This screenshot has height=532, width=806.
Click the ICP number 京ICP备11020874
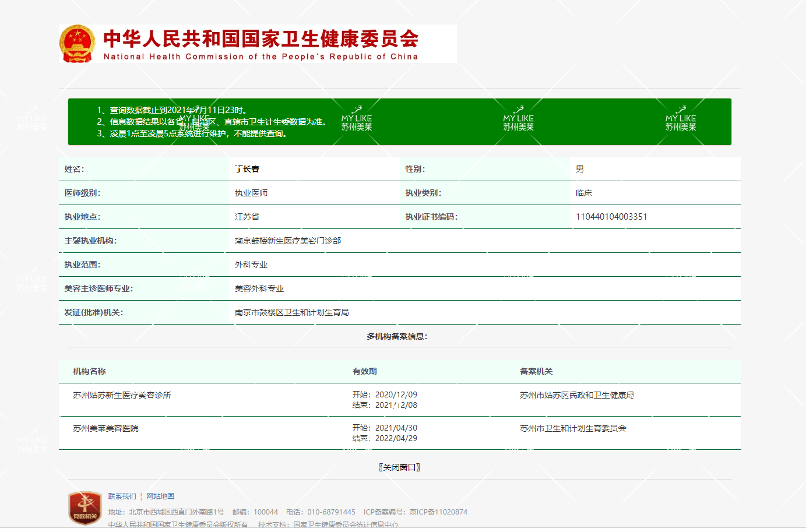438,512
